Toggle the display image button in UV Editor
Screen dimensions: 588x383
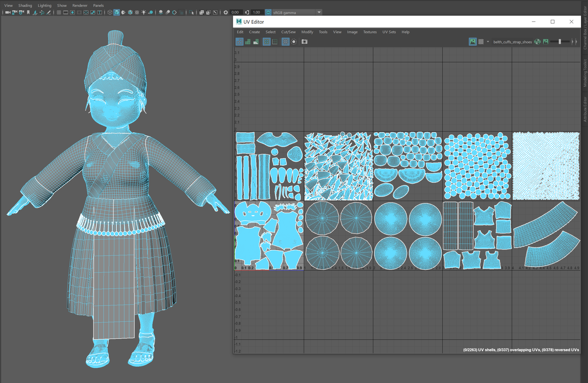tap(472, 42)
